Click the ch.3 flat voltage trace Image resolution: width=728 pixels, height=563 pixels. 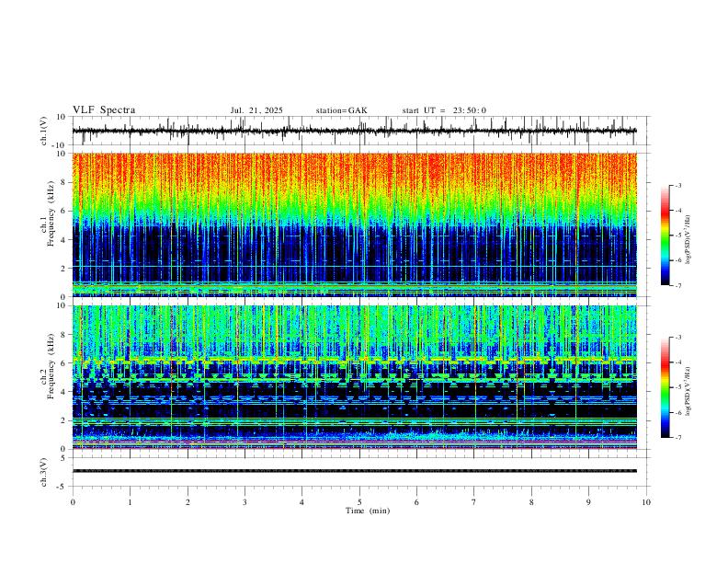point(354,471)
